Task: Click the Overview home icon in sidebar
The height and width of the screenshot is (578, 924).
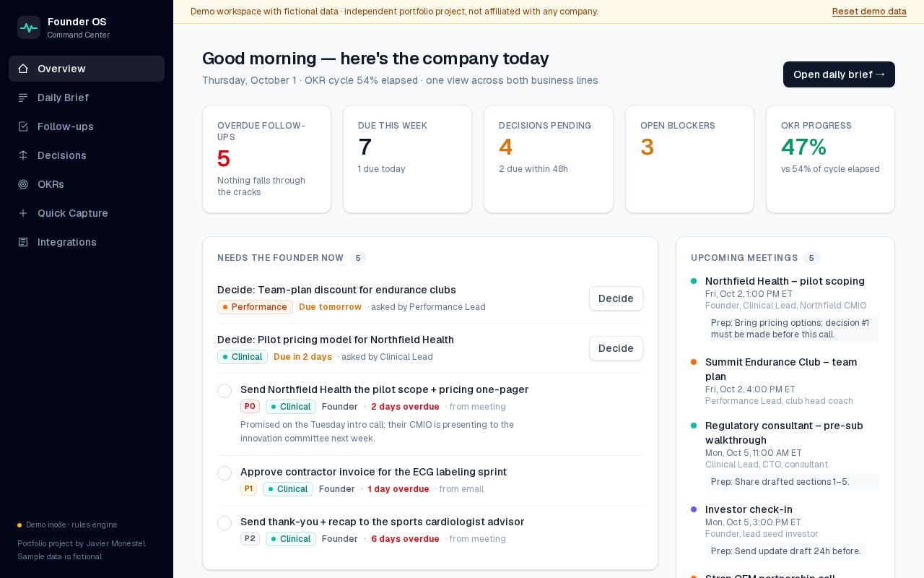Action: (x=23, y=69)
